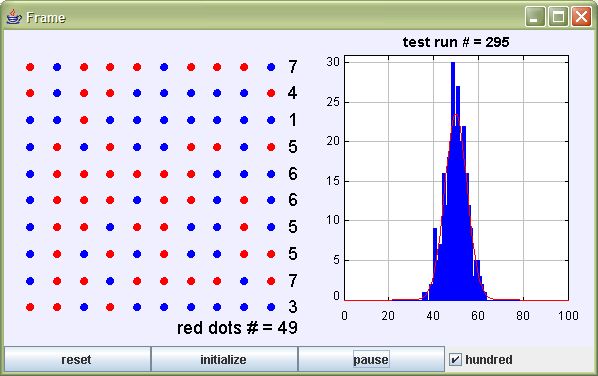The height and width of the screenshot is (376, 598).
Task: Click the row count 7 beside top row
Action: (x=293, y=67)
